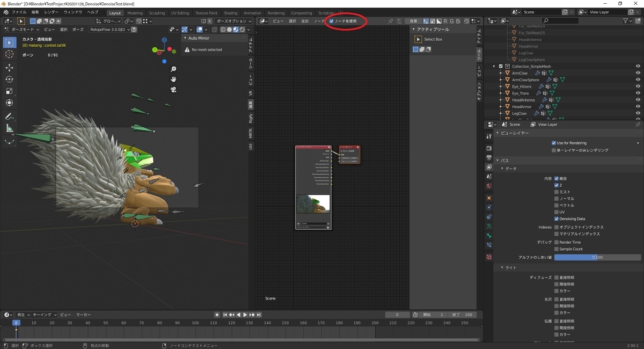Open the ファイル menu
644x349 pixels.
click(19, 12)
